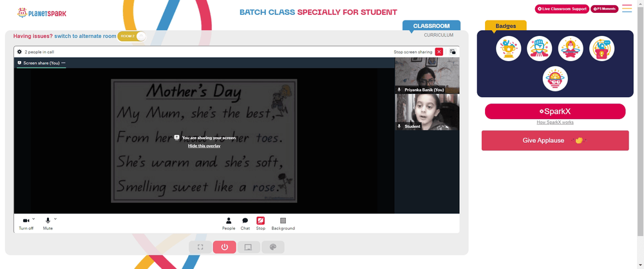Click the laptop screen button below call
This screenshot has height=269, width=644.
point(249,247)
